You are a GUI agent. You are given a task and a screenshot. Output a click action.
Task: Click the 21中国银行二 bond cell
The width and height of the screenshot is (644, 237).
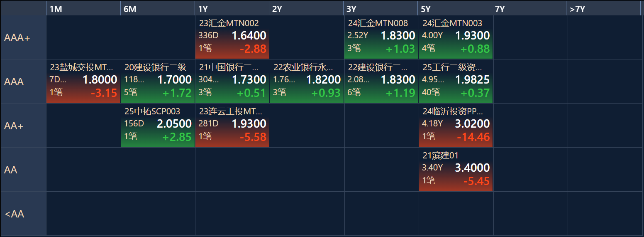232,82
